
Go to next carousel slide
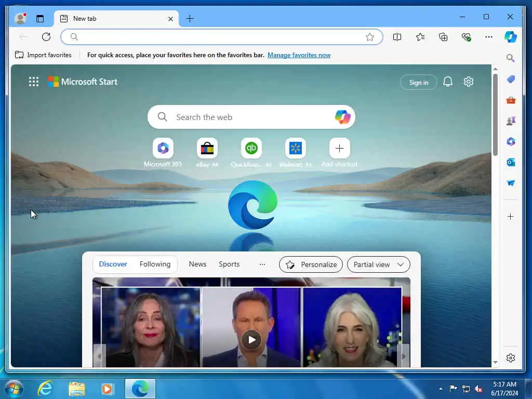click(x=403, y=356)
